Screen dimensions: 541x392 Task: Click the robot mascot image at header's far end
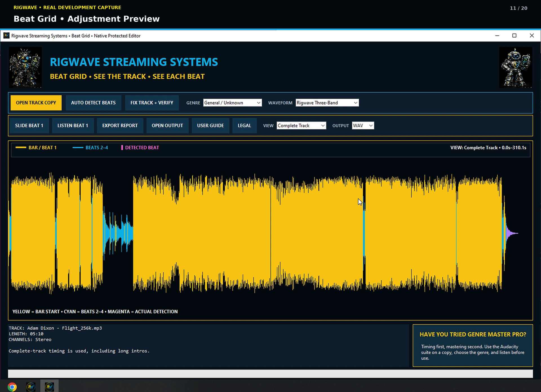tap(516, 67)
